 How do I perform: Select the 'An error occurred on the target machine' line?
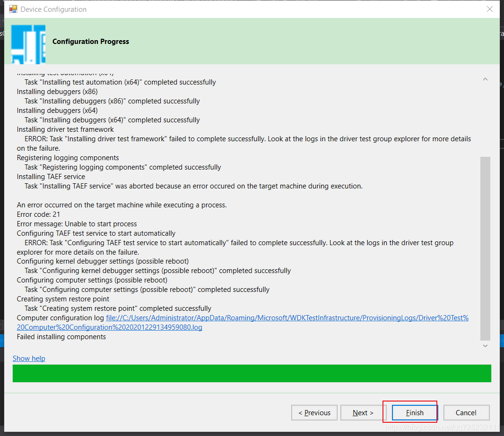[x=122, y=205]
